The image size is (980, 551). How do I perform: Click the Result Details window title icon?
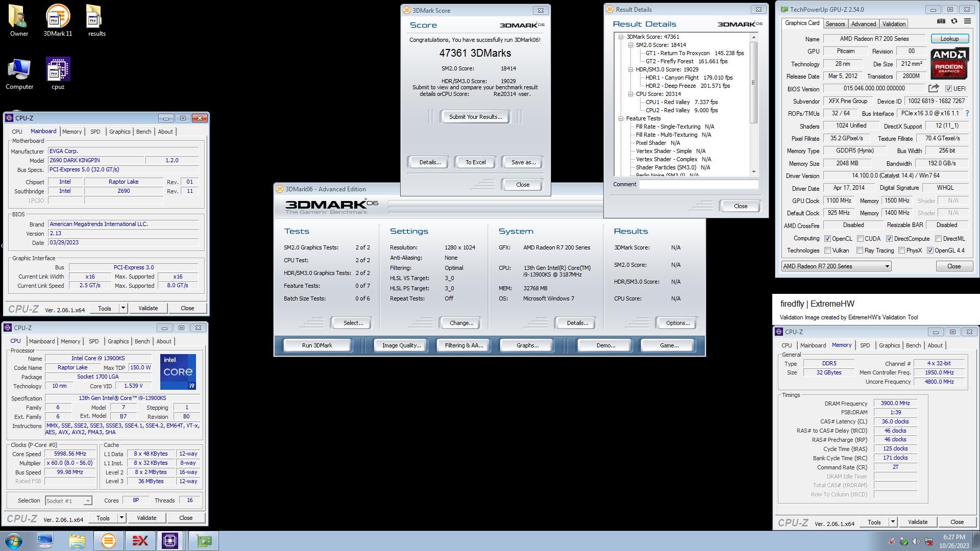click(x=609, y=9)
